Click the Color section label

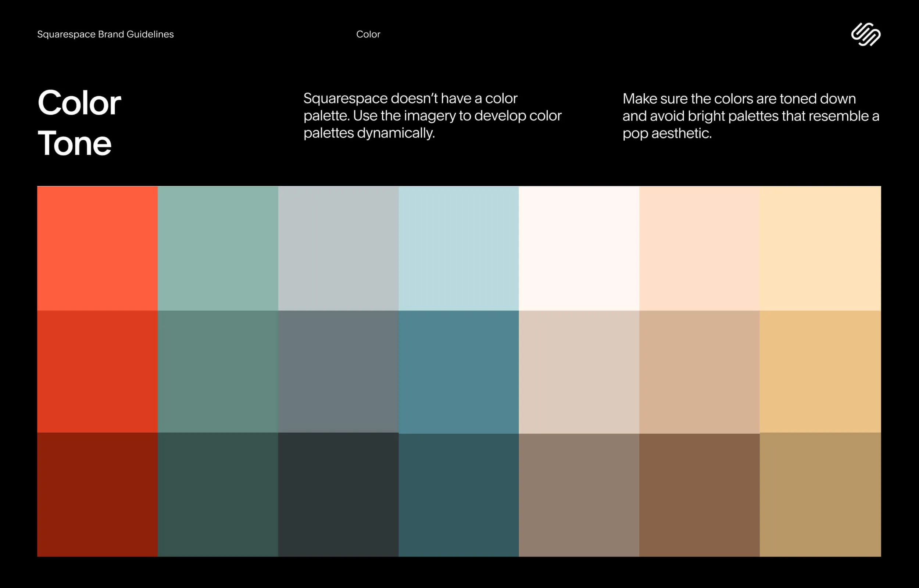click(368, 35)
